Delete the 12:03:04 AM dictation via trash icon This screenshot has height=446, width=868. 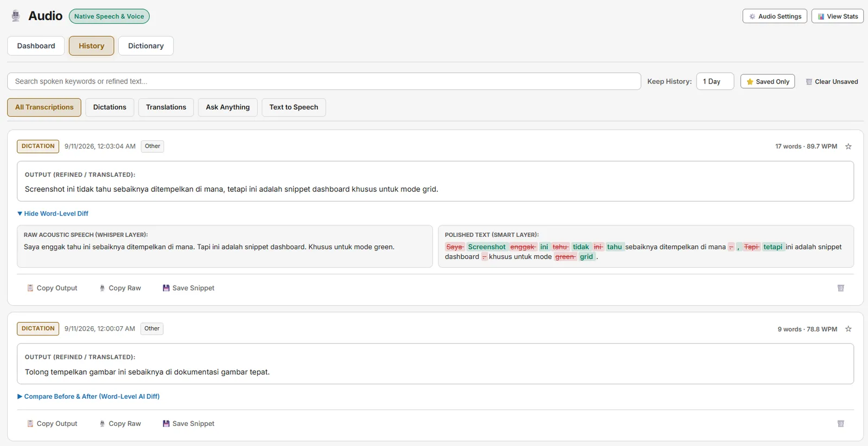[841, 288]
